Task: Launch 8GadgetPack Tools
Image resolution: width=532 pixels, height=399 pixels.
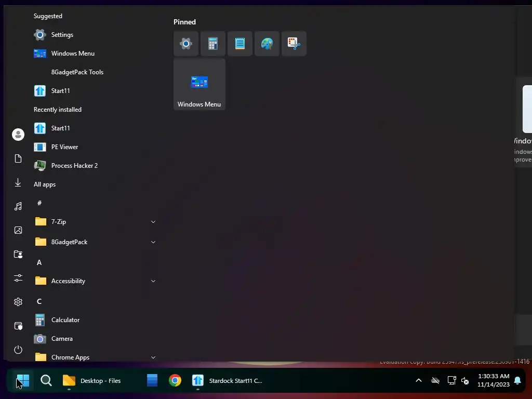Action: point(95,72)
